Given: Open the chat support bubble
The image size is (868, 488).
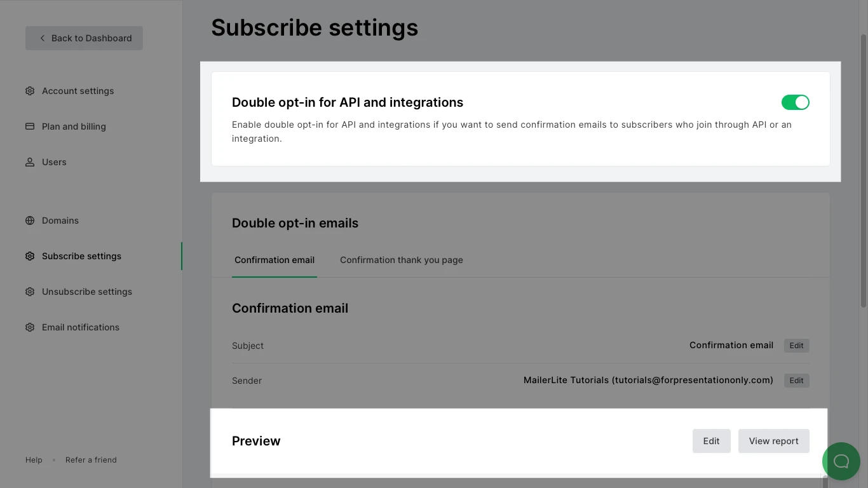Looking at the screenshot, I should point(841,461).
